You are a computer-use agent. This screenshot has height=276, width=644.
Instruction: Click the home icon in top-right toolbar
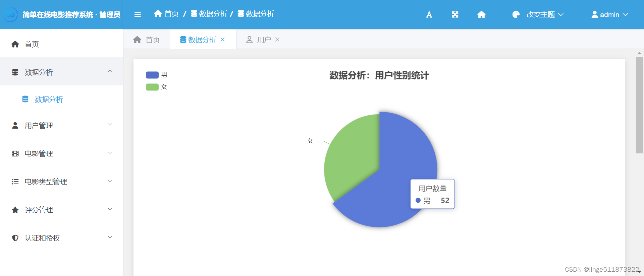click(x=481, y=14)
